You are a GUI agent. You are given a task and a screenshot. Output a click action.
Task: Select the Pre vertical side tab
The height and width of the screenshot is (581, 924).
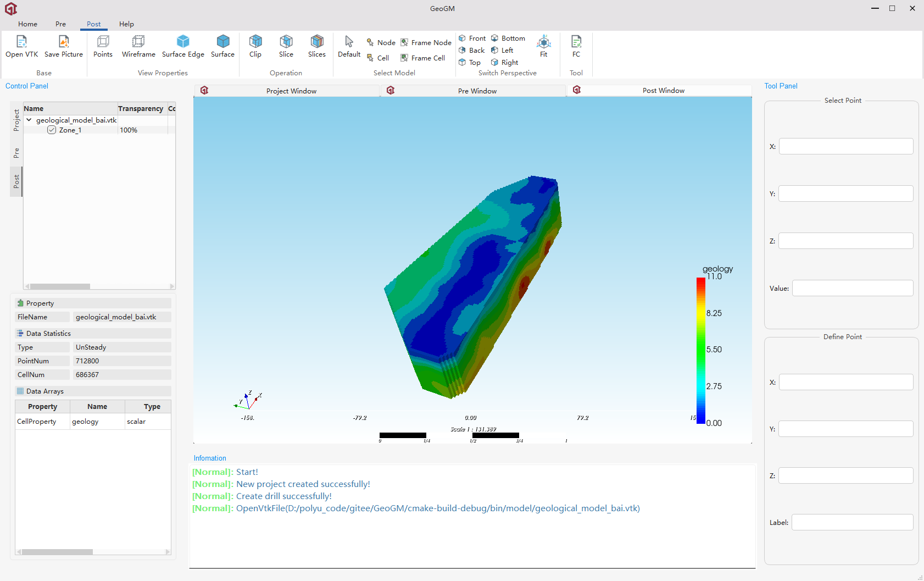pos(16,153)
